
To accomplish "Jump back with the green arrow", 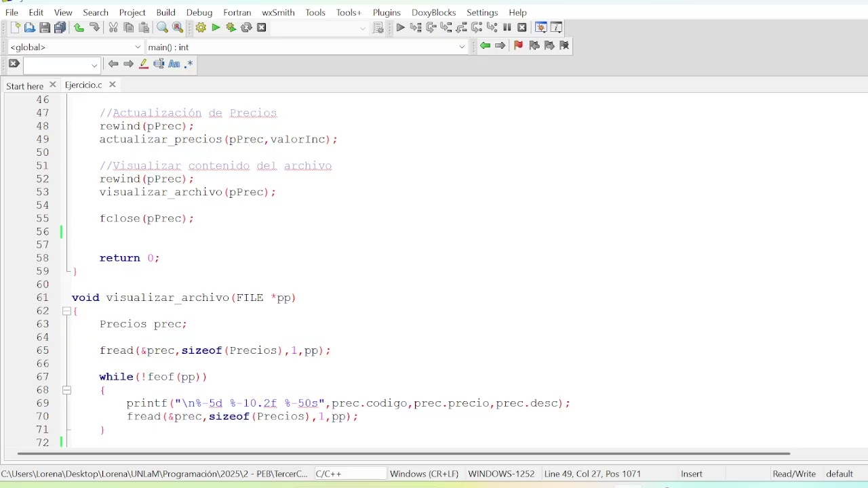I will pos(485,45).
